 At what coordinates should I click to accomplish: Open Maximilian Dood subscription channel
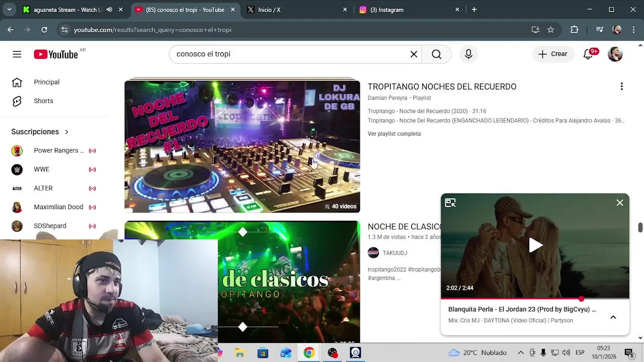(x=54, y=207)
